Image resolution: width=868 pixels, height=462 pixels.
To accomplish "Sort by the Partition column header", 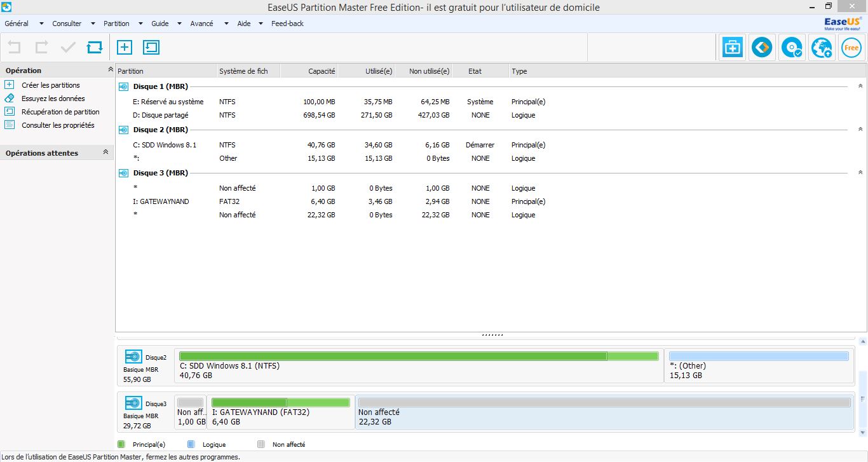I will pos(166,71).
